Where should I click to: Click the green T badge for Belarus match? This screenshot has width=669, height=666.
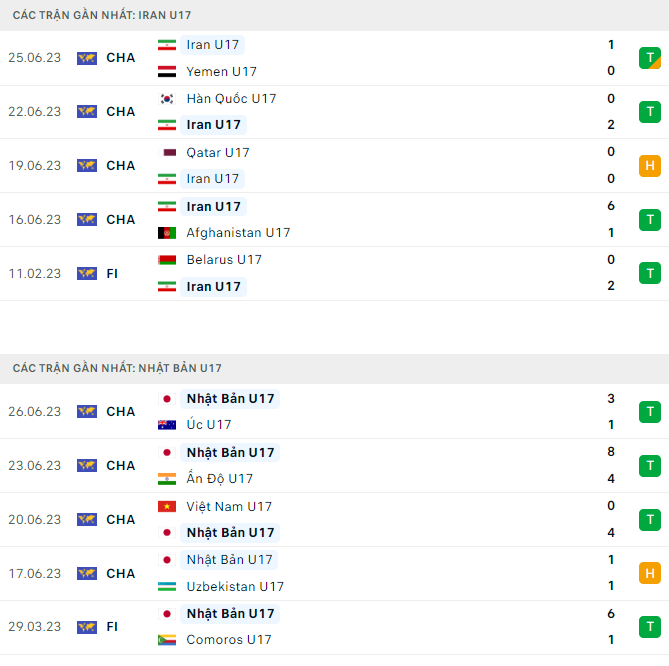click(x=650, y=273)
